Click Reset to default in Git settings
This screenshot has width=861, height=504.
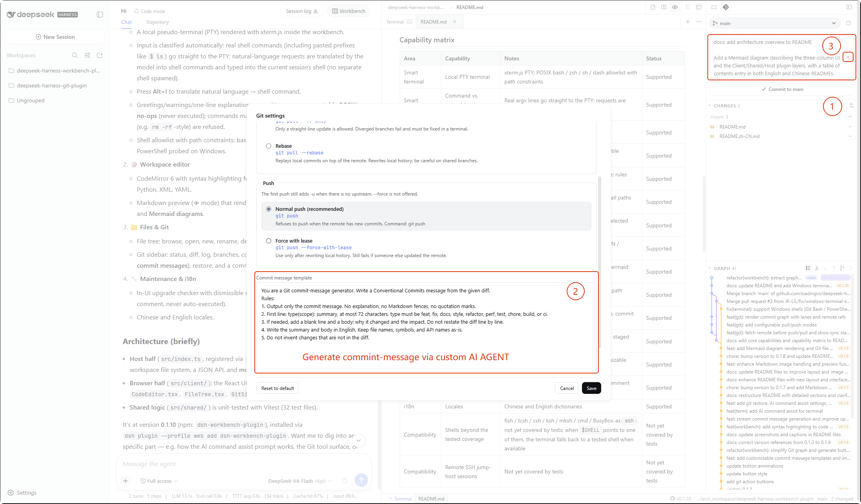[277, 388]
